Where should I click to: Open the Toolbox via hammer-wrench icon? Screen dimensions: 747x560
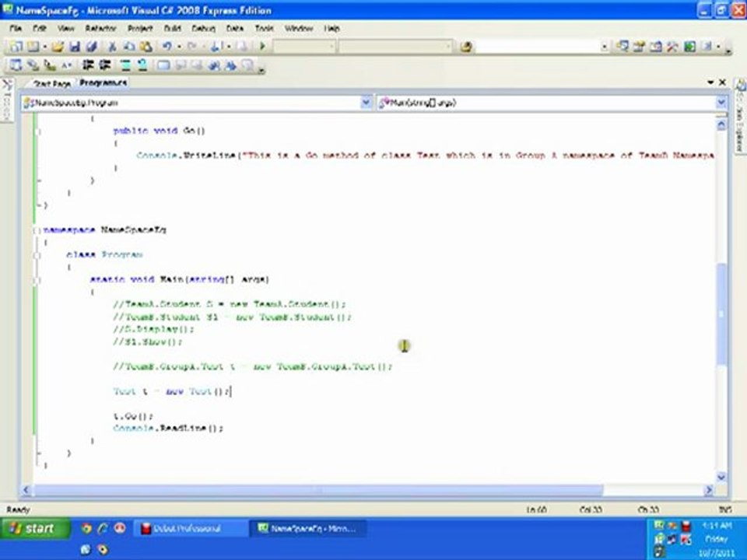tap(672, 46)
